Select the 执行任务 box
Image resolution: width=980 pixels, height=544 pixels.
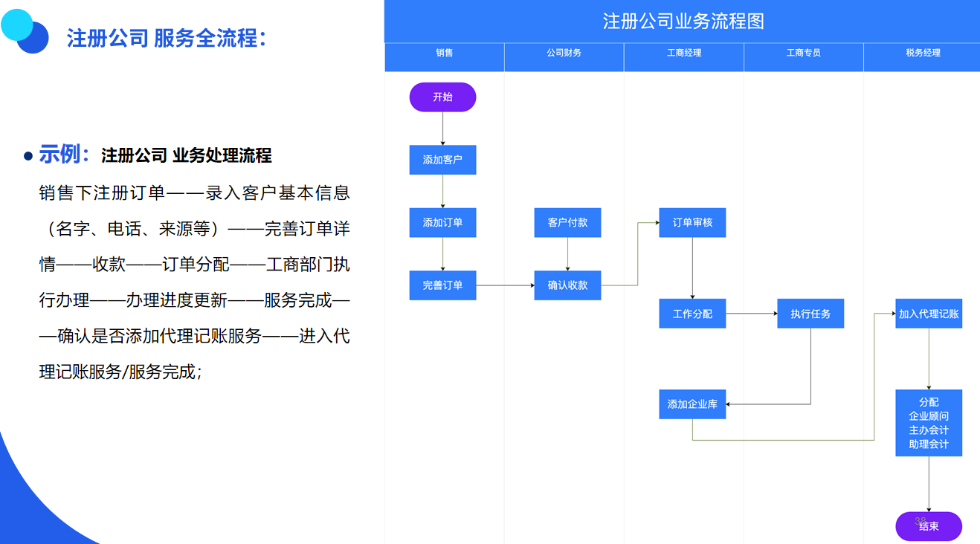click(x=810, y=314)
